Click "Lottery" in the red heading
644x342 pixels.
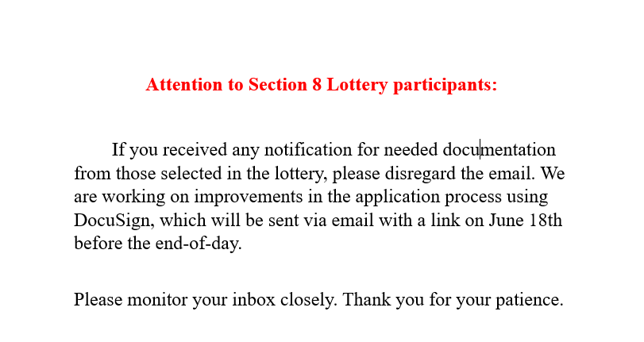coord(357,85)
